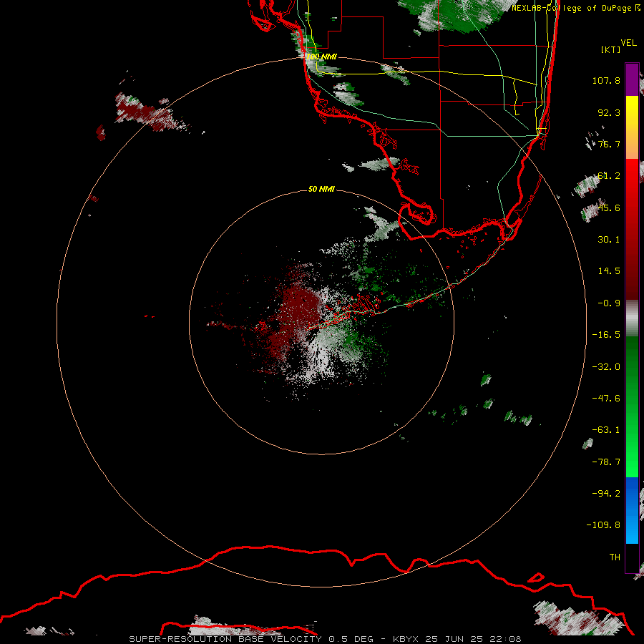Image resolution: width=644 pixels, height=644 pixels.
Task: Select the -32.0 legend value
Action: 606,367
